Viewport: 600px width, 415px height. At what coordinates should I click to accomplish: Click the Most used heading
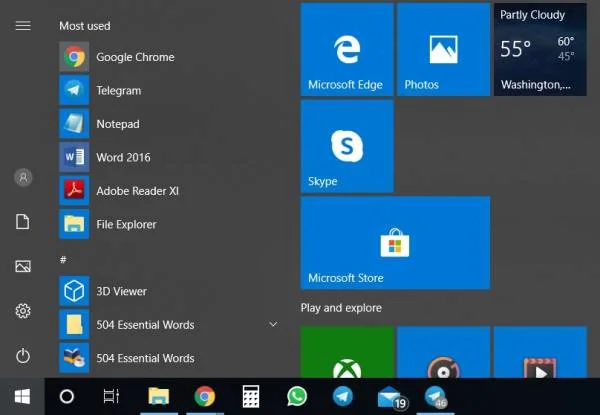(x=85, y=26)
